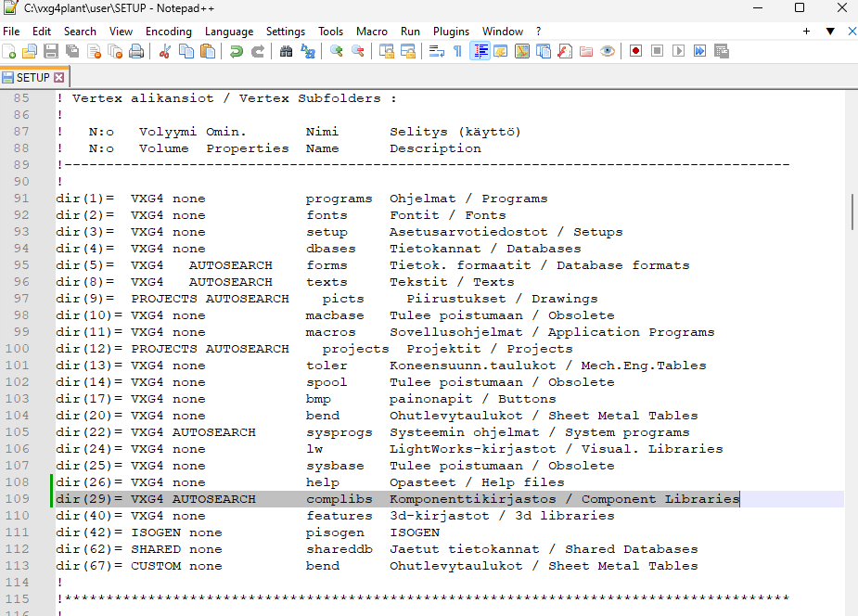
Task: Open Find and Replace toolbar icon
Action: (x=307, y=51)
